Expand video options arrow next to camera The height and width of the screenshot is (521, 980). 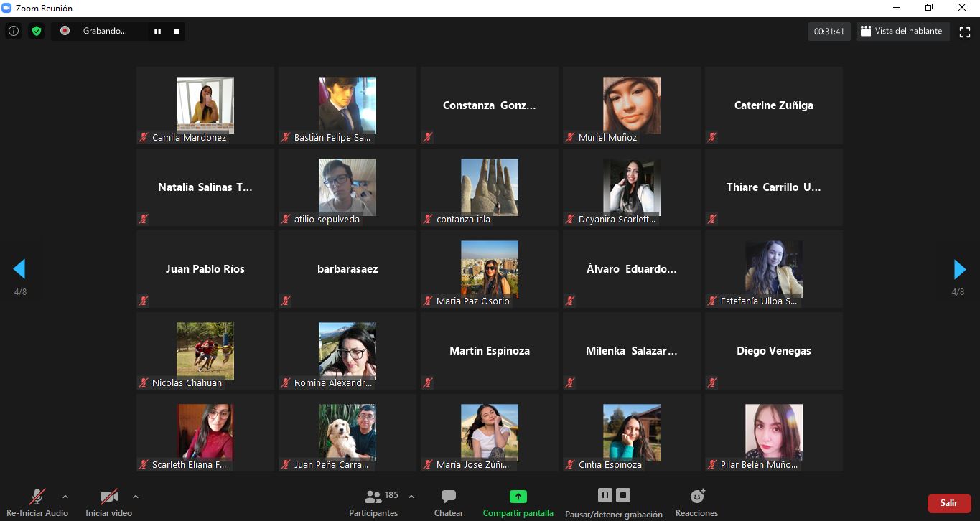click(x=136, y=496)
